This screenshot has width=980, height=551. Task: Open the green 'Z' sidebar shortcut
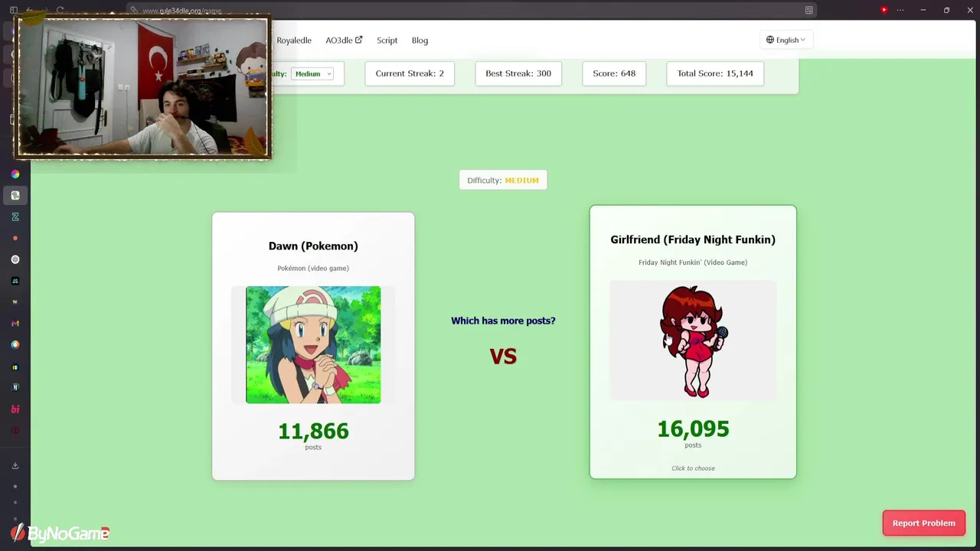tap(15, 217)
